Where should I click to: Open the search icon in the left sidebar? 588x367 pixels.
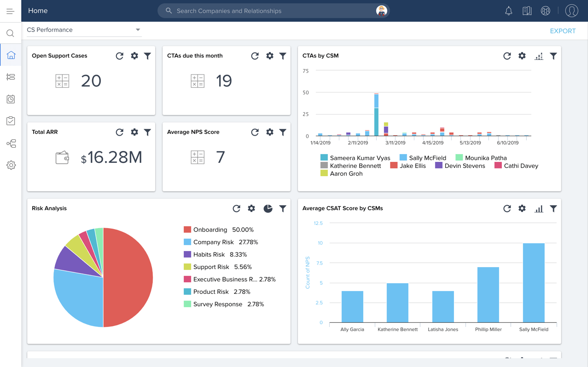(10, 33)
